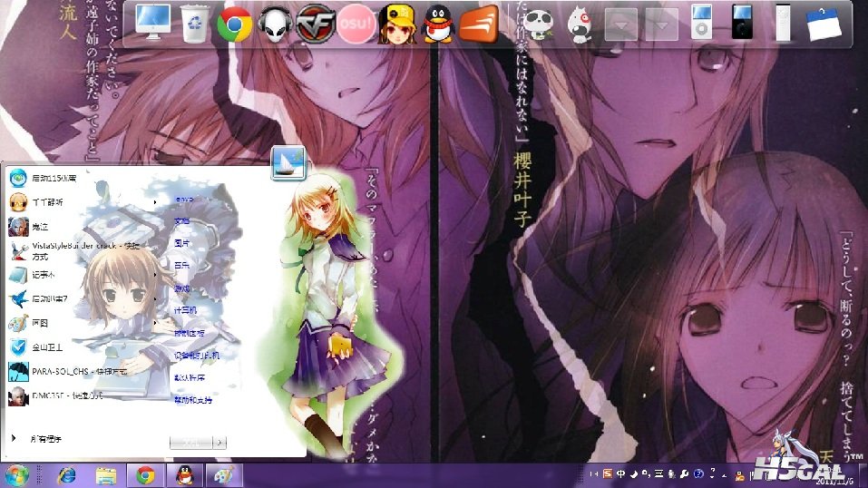Open Windows Explorer folder on the taskbar
Image resolution: width=868 pixels, height=488 pixels.
[106, 476]
